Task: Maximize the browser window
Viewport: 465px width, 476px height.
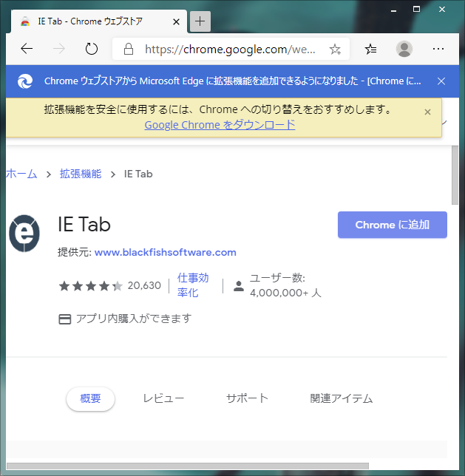Action: tap(417, 10)
